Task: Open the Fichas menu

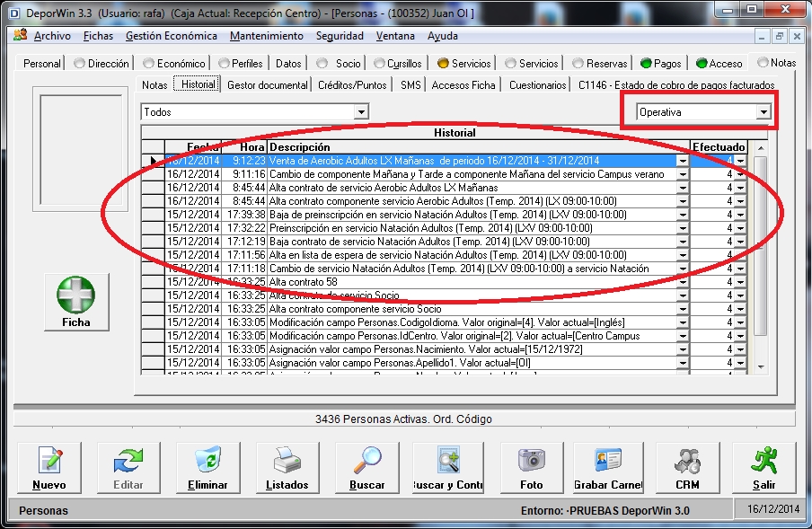Action: point(98,36)
